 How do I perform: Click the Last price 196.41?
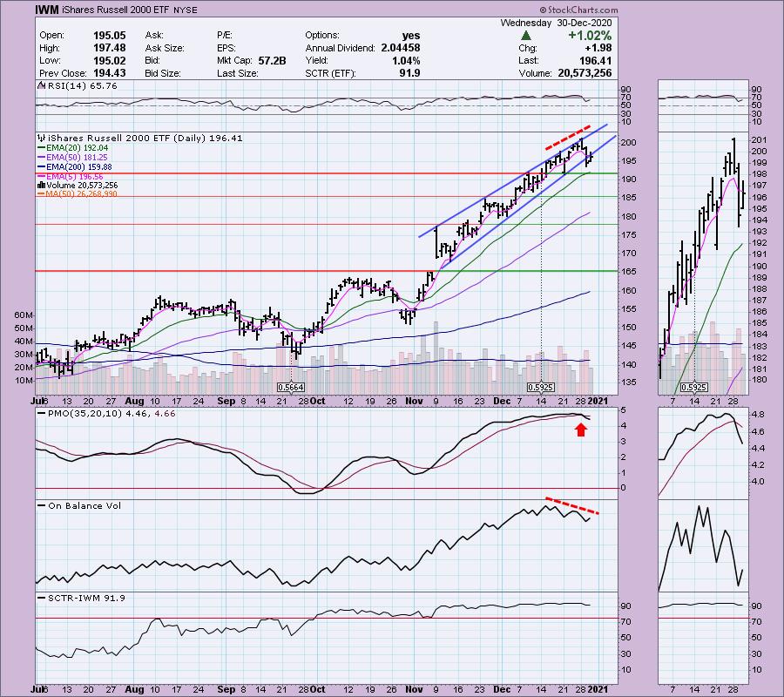(x=595, y=60)
